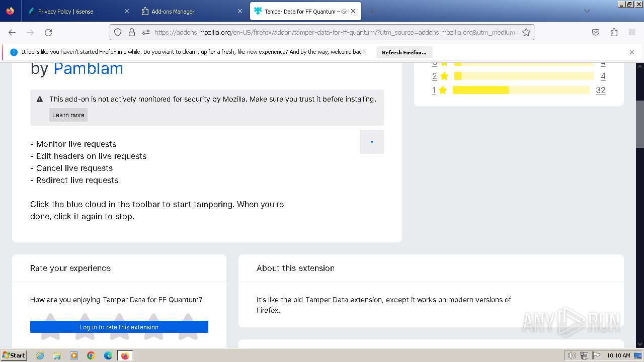Switch to the Privacy Policy | 6sense tab
Viewport: 644px width, 362px height.
[x=76, y=11]
